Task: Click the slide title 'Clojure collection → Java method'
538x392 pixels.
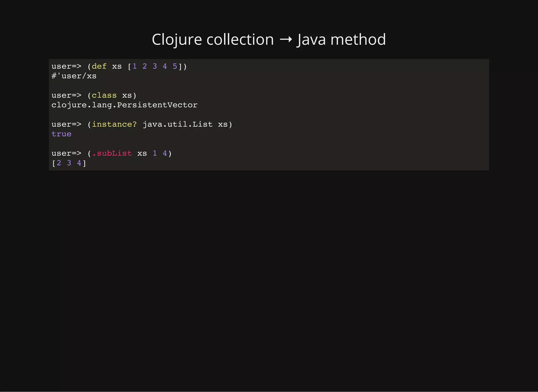Action: click(269, 40)
